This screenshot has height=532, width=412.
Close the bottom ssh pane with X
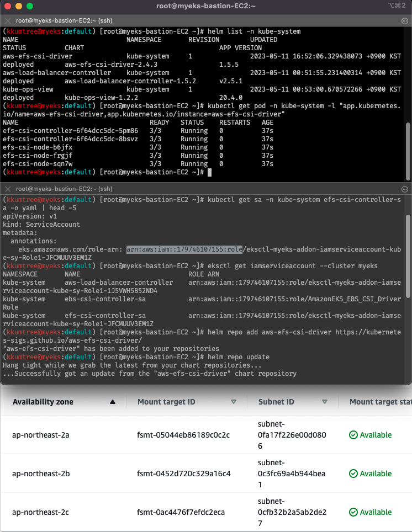tap(8, 189)
